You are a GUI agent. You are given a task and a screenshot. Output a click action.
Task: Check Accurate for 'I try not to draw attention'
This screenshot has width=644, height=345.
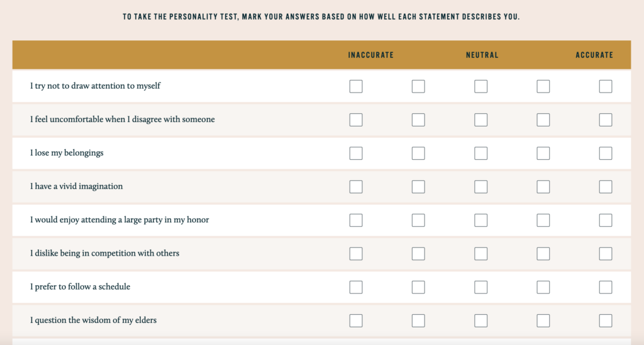click(x=606, y=86)
